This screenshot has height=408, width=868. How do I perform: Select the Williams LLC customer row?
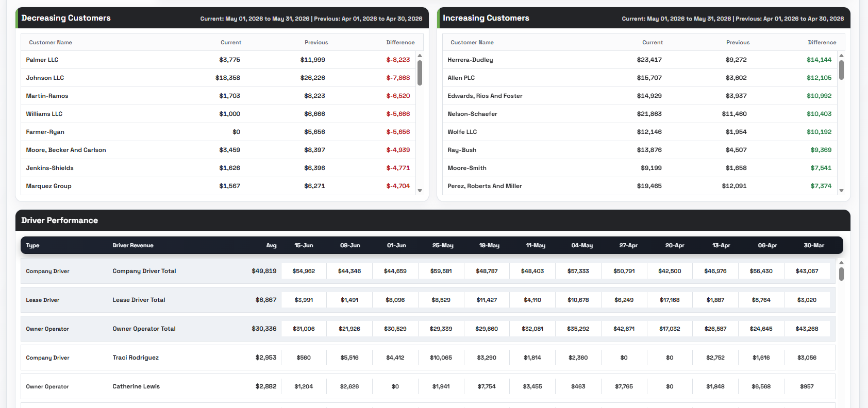[x=219, y=114]
